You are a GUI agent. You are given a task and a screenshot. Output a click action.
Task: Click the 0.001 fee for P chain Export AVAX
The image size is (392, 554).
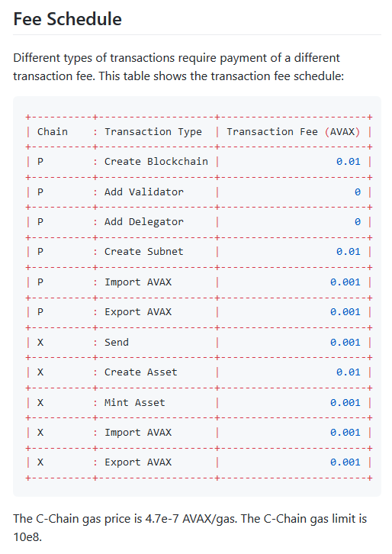coord(345,312)
